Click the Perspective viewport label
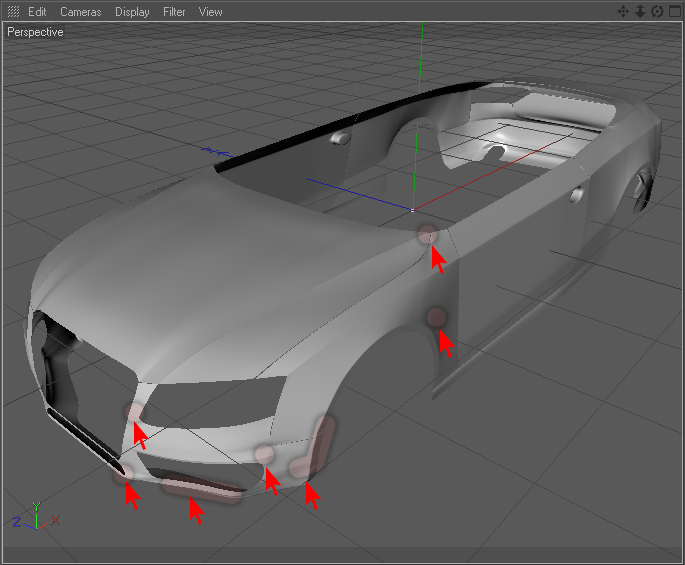The height and width of the screenshot is (565, 685). [35, 32]
